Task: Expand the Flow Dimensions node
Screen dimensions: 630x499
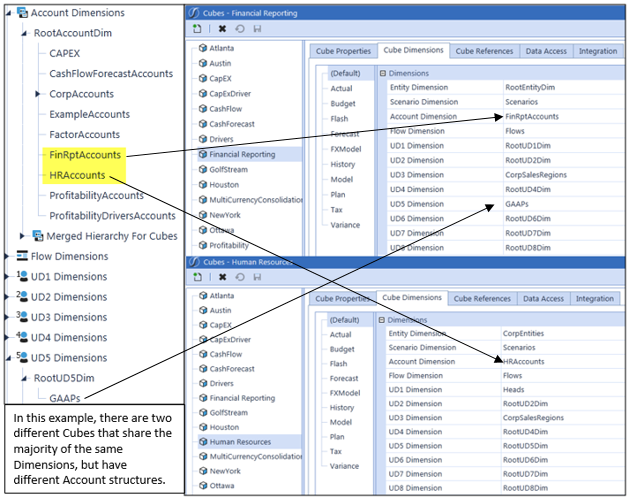Action: click(x=6, y=256)
